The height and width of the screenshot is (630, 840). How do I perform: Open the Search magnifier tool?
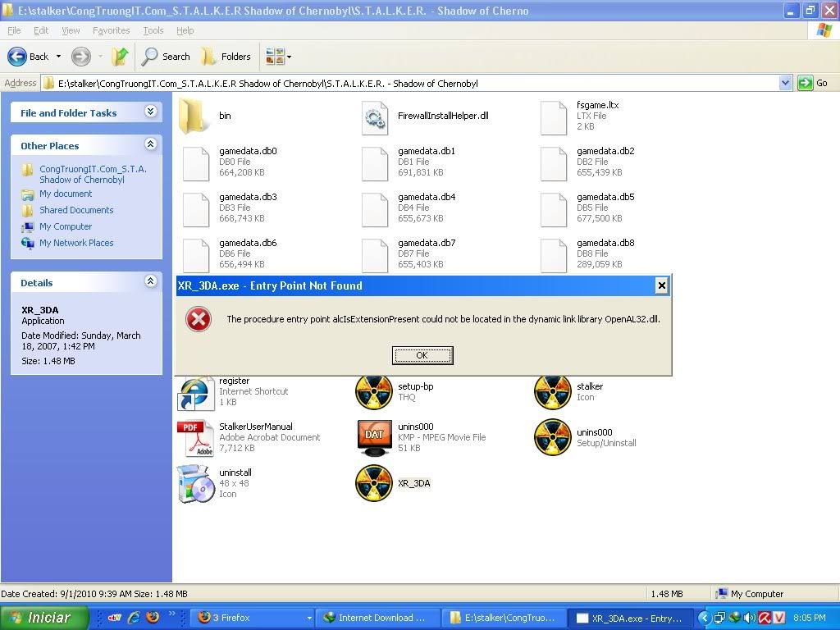pyautogui.click(x=149, y=57)
